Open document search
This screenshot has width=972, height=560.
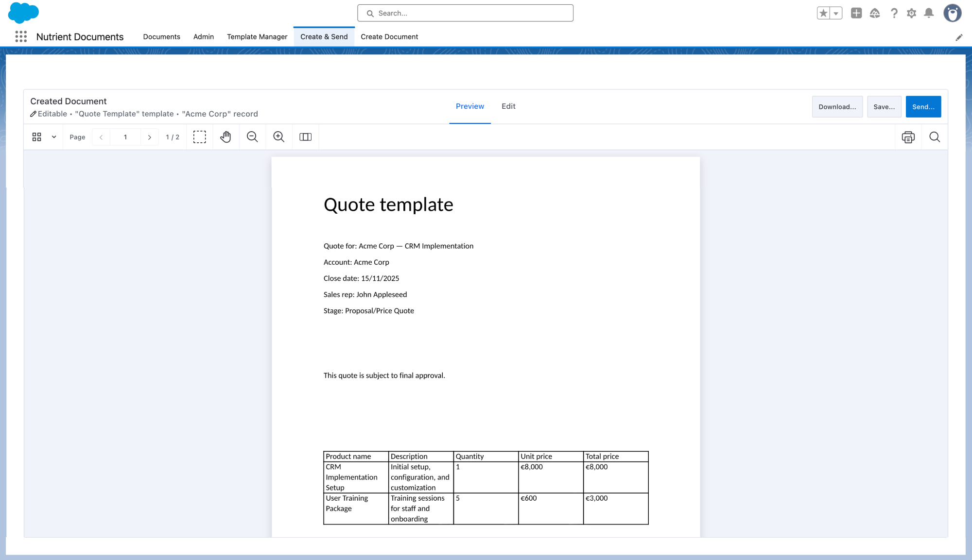click(935, 136)
